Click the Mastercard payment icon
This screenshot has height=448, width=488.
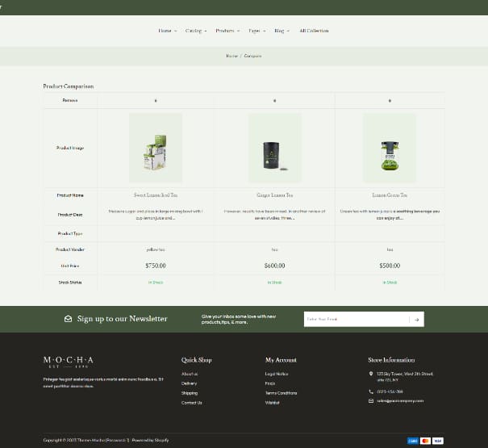point(425,441)
